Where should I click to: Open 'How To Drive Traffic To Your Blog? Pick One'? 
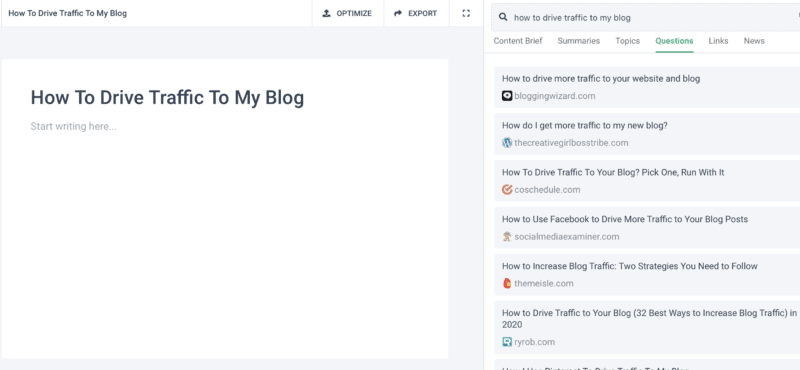[613, 172]
